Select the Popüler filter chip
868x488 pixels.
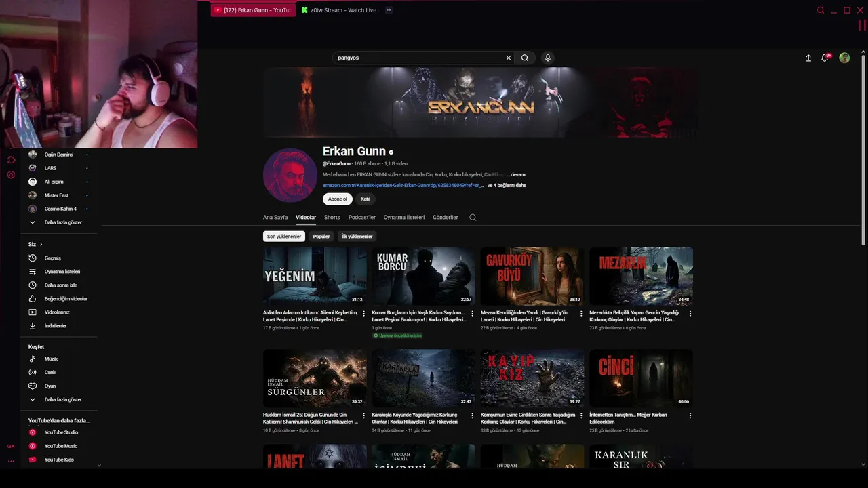point(321,237)
